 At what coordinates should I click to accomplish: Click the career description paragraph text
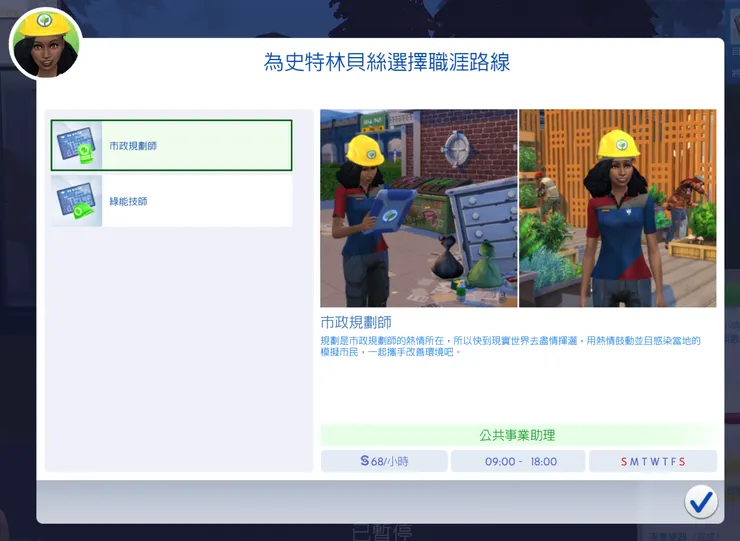[x=511, y=346]
